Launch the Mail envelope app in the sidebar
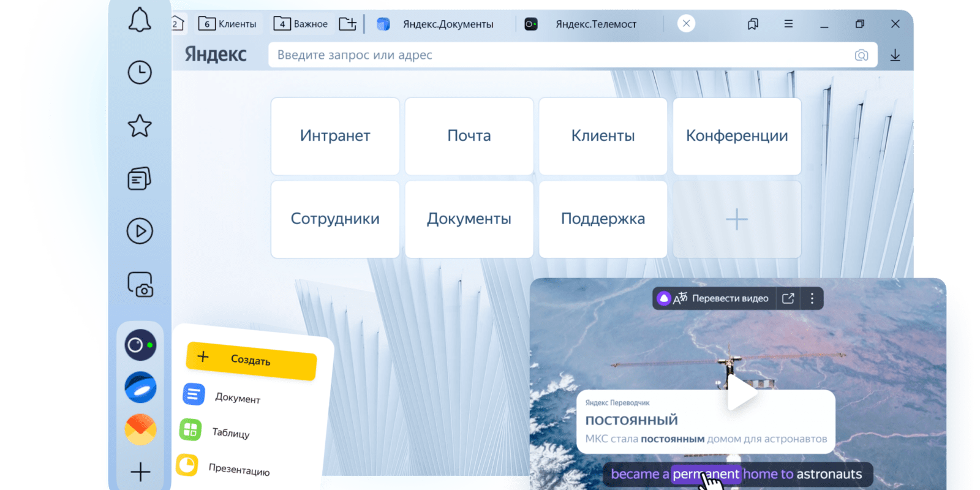980x490 pixels. point(140,429)
